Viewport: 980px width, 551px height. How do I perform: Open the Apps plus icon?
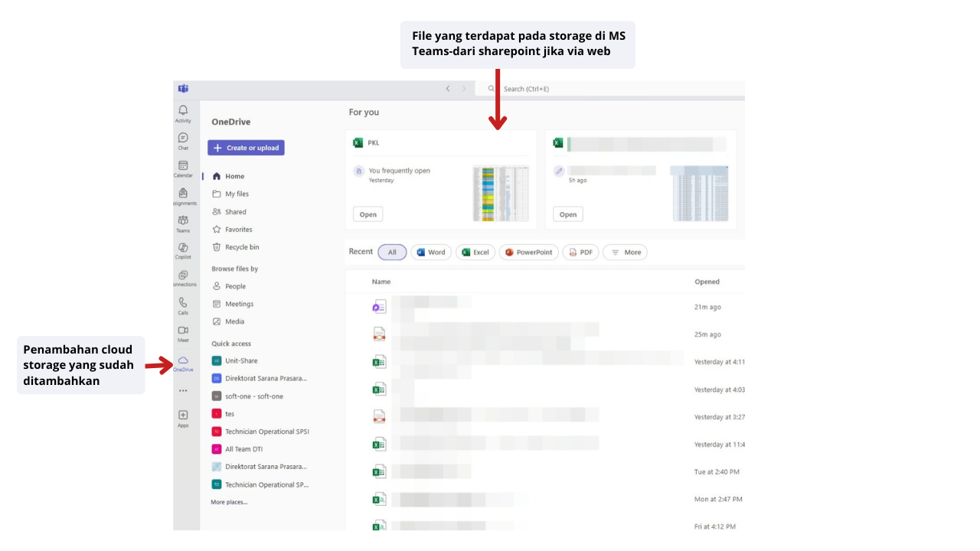pos(183,416)
